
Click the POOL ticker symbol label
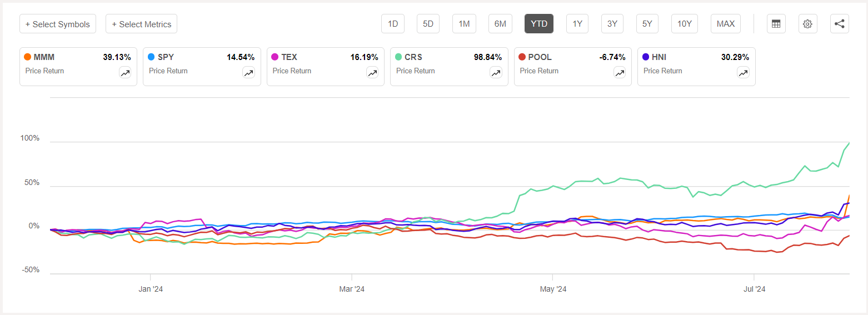coord(540,57)
